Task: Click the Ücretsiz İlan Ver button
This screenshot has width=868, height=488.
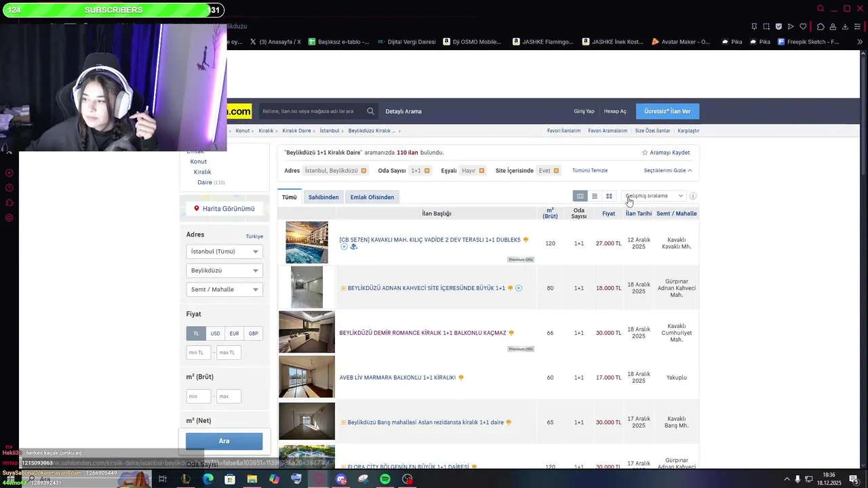Action: coord(667,111)
